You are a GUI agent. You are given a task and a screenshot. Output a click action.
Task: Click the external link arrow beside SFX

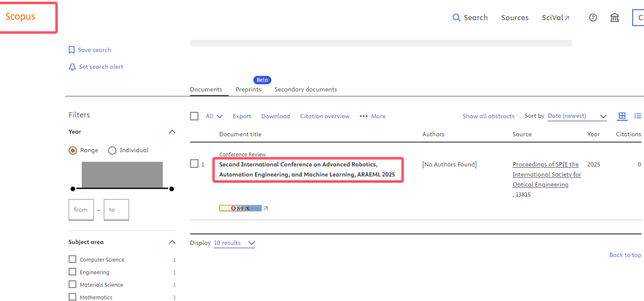point(265,208)
